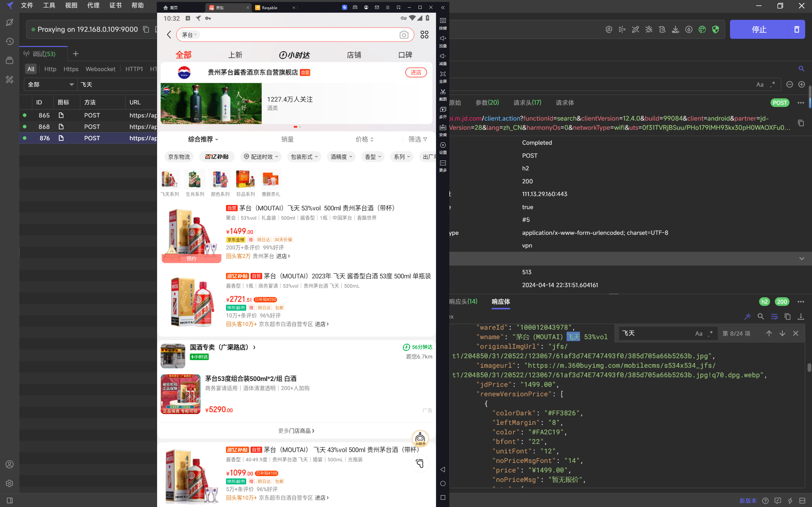Sort results by 价格

click(364, 139)
